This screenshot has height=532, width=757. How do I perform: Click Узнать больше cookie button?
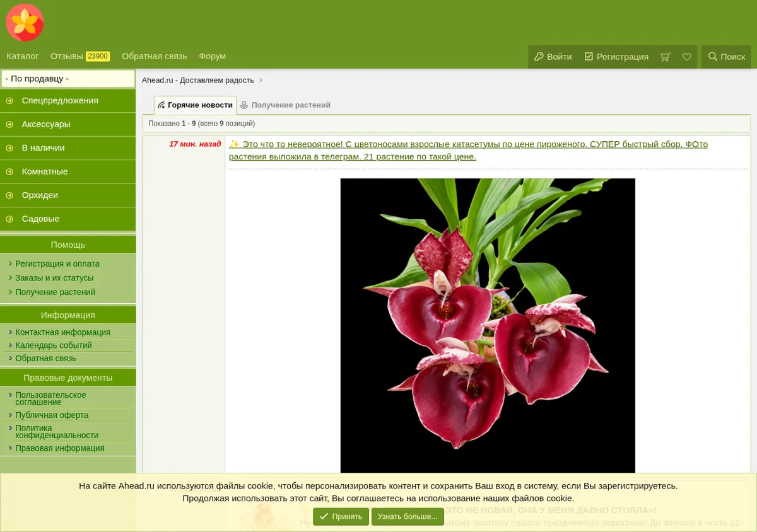408,516
